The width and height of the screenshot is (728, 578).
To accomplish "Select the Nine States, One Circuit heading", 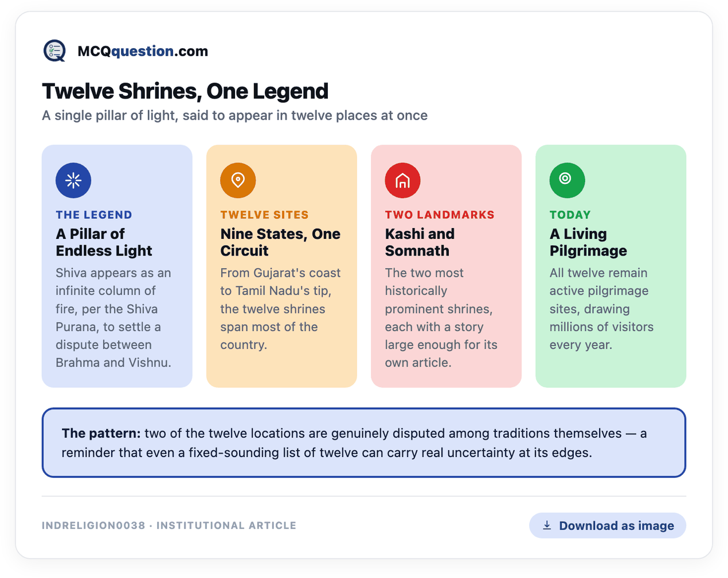I will (x=280, y=242).
